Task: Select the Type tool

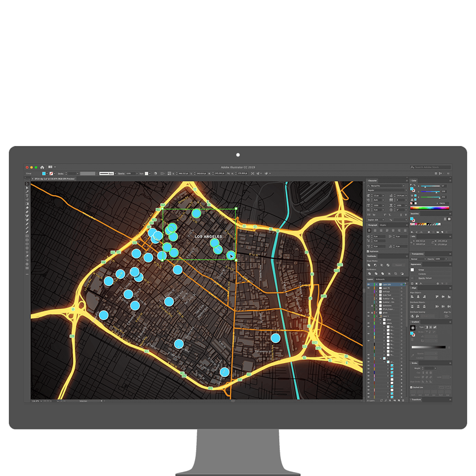Action: tap(27, 196)
